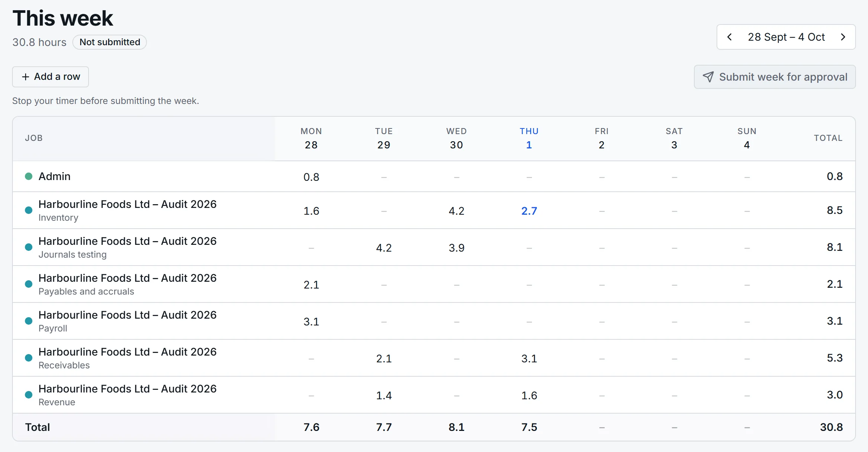Click the teal dot beside Inventory row
Viewport: 868px width, 452px height.
click(x=29, y=210)
